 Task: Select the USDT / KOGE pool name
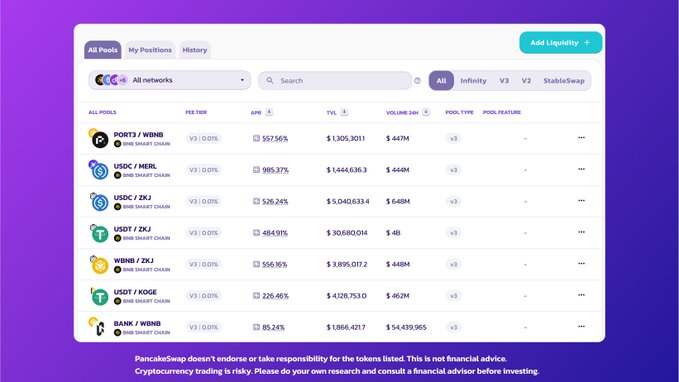pos(135,292)
